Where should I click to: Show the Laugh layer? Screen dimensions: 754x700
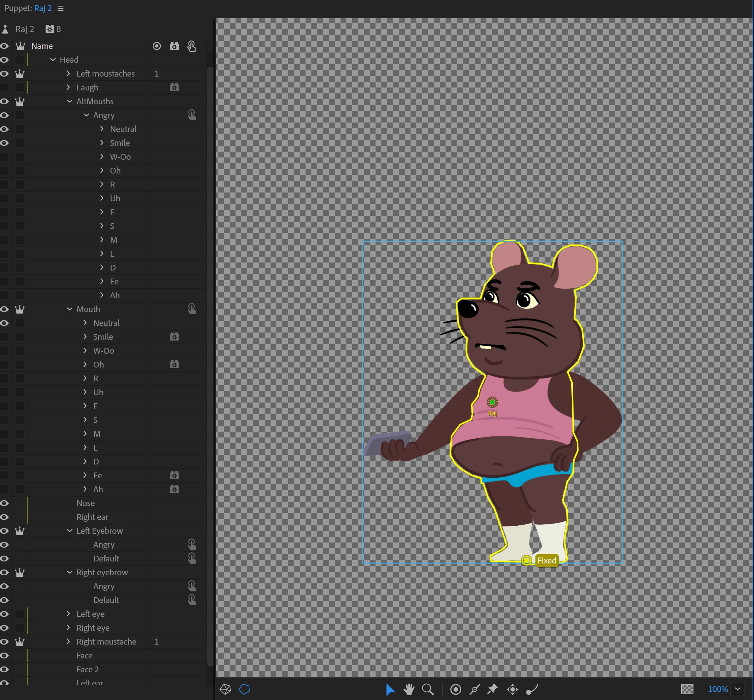[x=4, y=87]
